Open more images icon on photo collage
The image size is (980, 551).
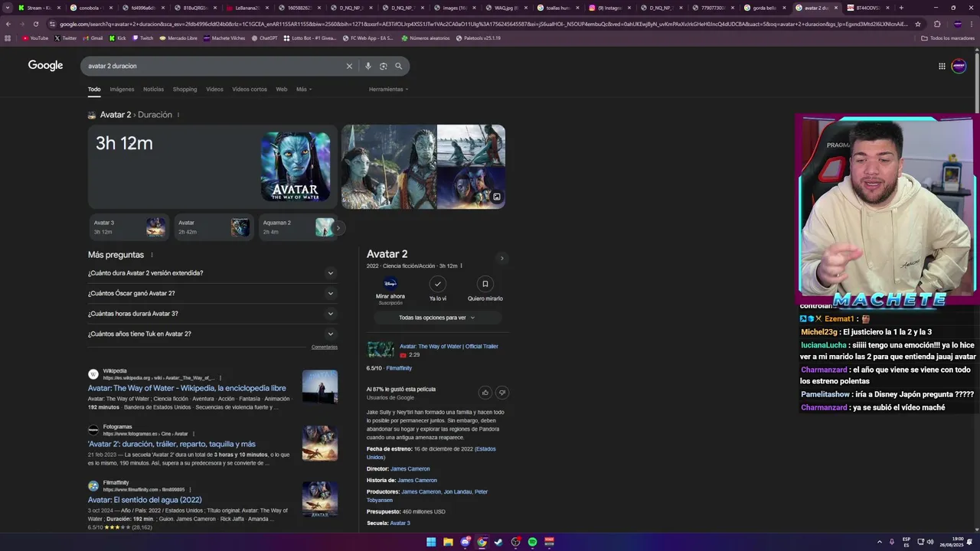tap(496, 197)
